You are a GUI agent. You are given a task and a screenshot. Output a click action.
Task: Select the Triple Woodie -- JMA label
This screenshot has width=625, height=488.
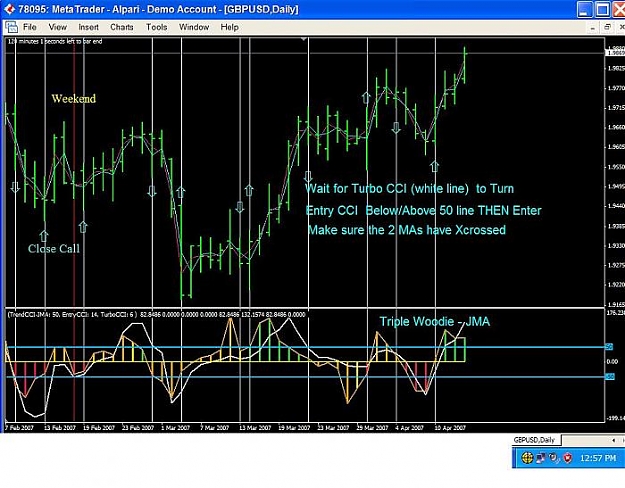pyautogui.click(x=434, y=321)
